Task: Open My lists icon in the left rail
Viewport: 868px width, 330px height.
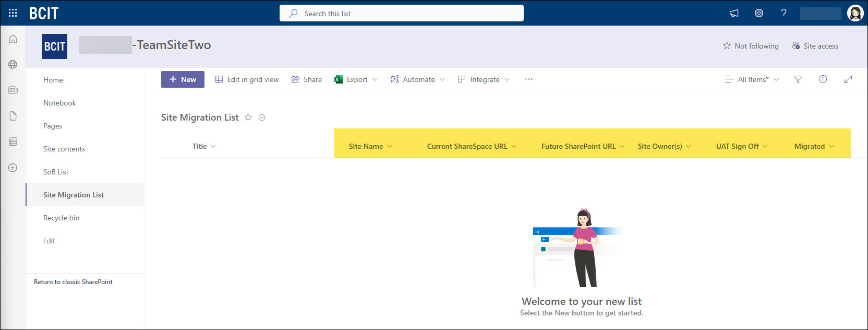Action: tap(13, 142)
